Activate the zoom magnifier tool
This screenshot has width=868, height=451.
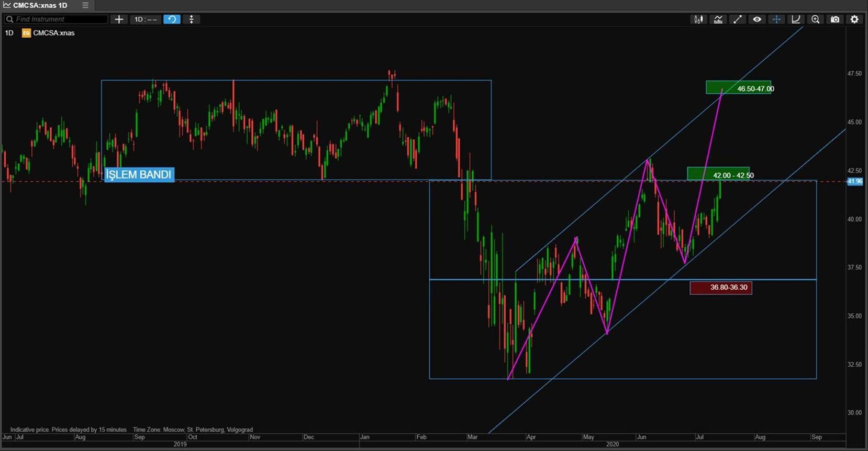tap(816, 19)
